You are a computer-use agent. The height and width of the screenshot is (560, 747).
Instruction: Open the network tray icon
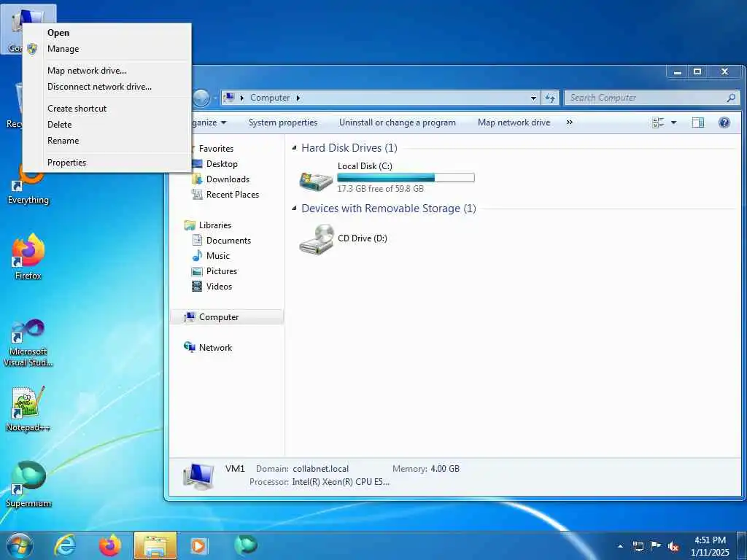pos(638,546)
